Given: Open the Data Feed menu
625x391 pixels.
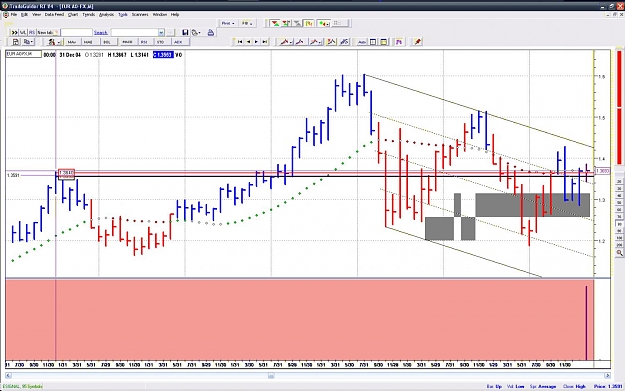Looking at the screenshot, I should point(54,14).
